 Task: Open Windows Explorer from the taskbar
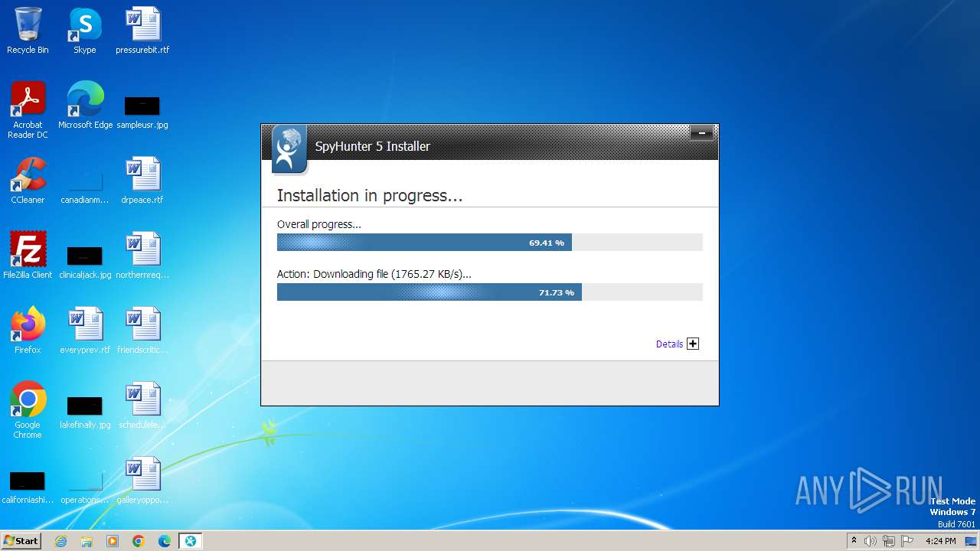[87, 541]
